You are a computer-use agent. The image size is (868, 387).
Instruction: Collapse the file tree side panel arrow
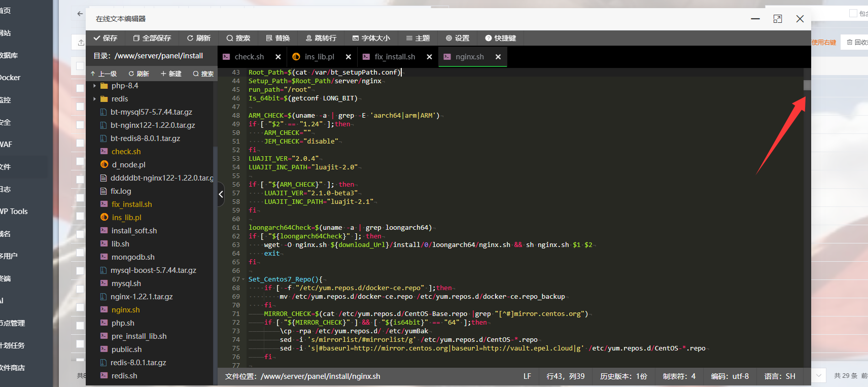pos(221,194)
